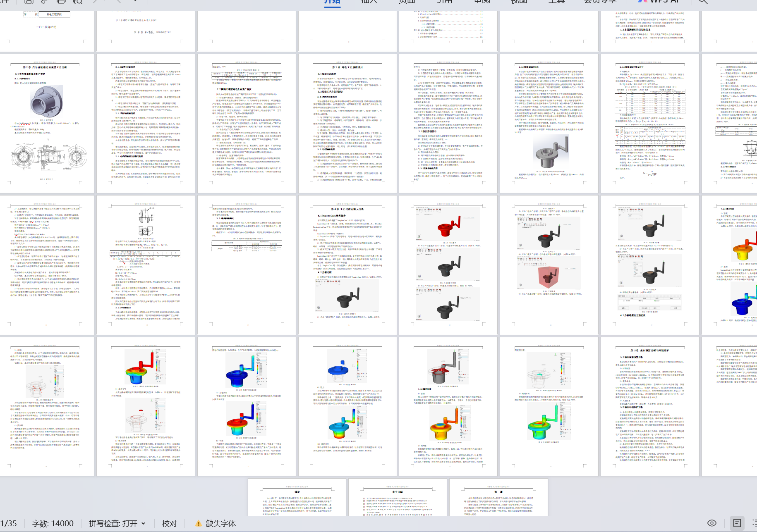Click the 第5章 chapter heading
The image size is (757, 532).
pyautogui.click(x=649, y=350)
